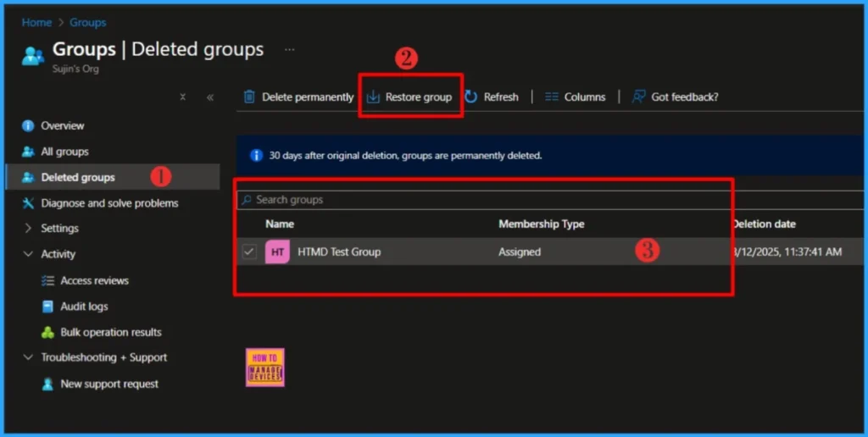This screenshot has height=437, width=868.
Task: Click the Audit logs book icon
Action: tap(47, 307)
